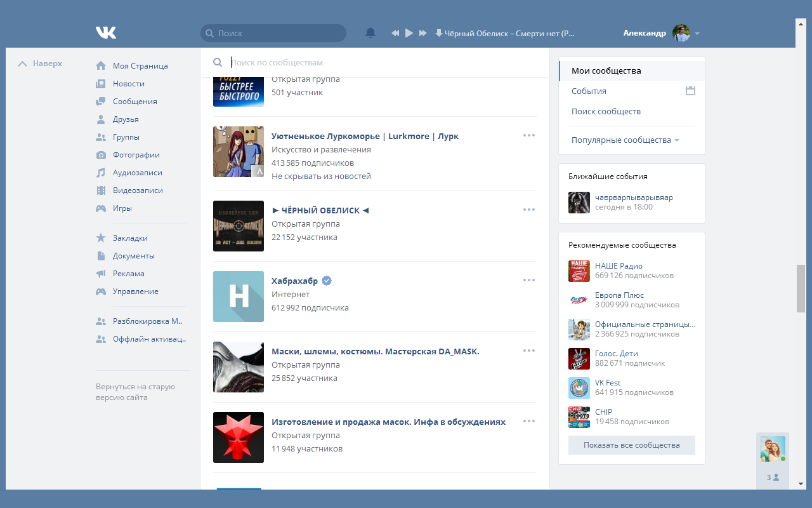Click the Управление gamepad icon

(101, 291)
